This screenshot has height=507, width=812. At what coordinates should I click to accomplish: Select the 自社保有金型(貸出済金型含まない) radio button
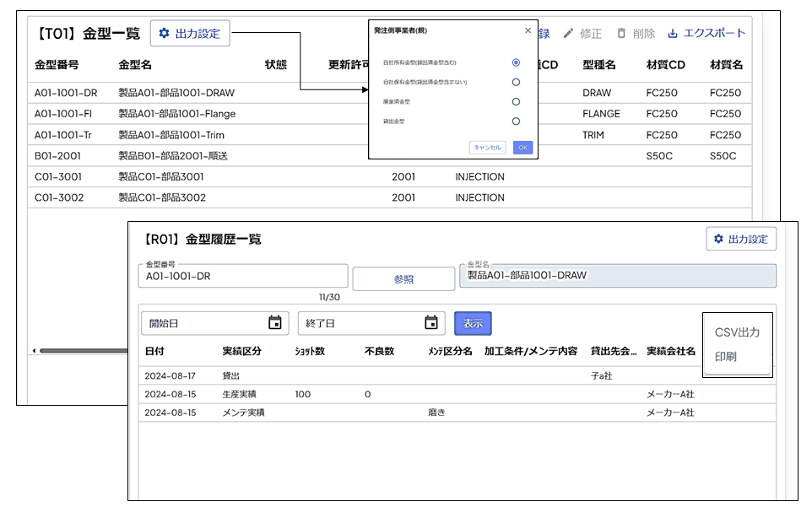click(x=516, y=83)
